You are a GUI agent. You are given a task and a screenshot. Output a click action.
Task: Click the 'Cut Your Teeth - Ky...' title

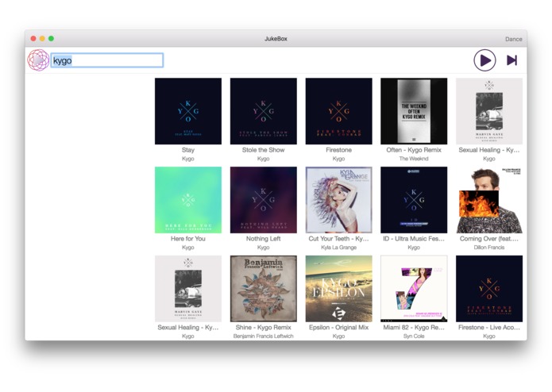(x=338, y=239)
